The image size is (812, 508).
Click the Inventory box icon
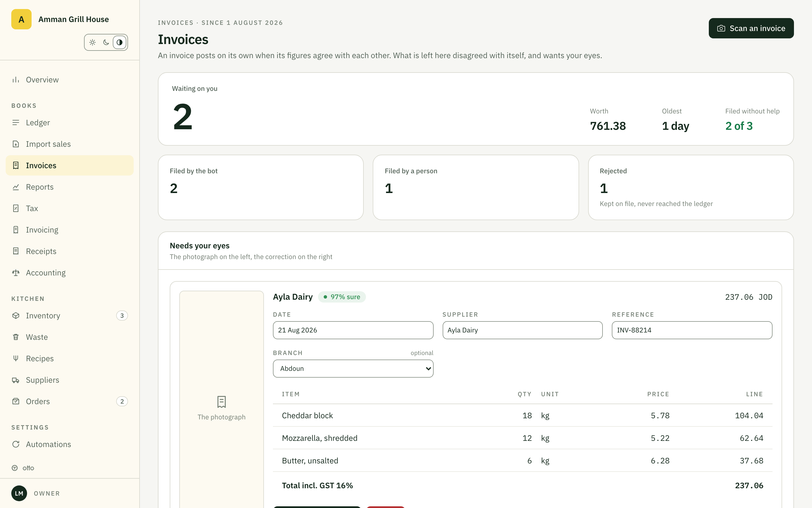(x=16, y=316)
